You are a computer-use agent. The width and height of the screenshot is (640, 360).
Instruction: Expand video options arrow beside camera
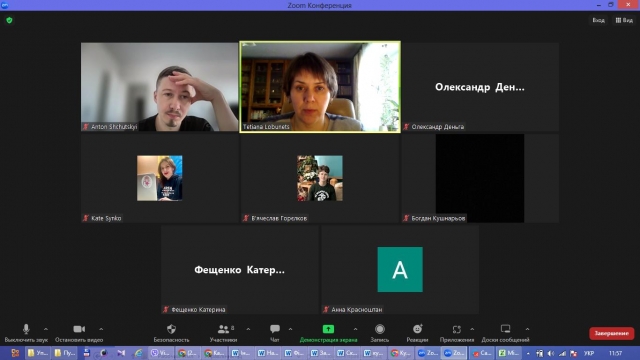click(x=101, y=329)
